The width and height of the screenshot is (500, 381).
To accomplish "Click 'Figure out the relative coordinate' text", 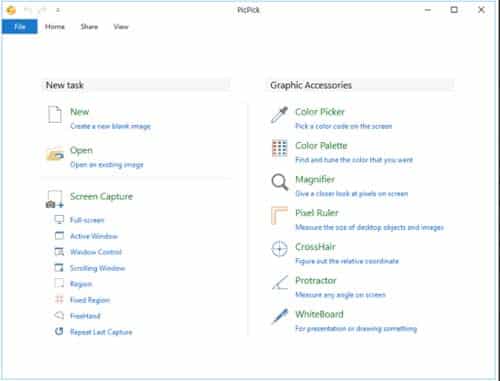I will coord(347,261).
